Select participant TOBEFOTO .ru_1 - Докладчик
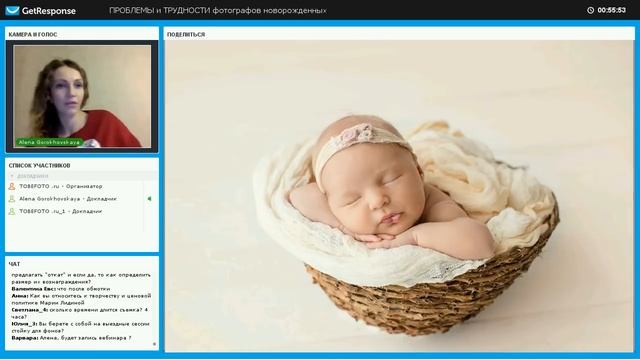 click(x=60, y=211)
